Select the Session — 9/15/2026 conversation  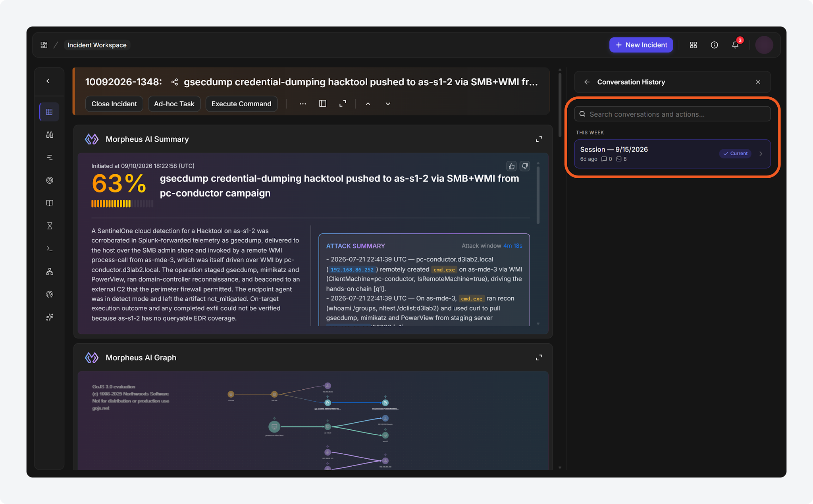tap(672, 154)
